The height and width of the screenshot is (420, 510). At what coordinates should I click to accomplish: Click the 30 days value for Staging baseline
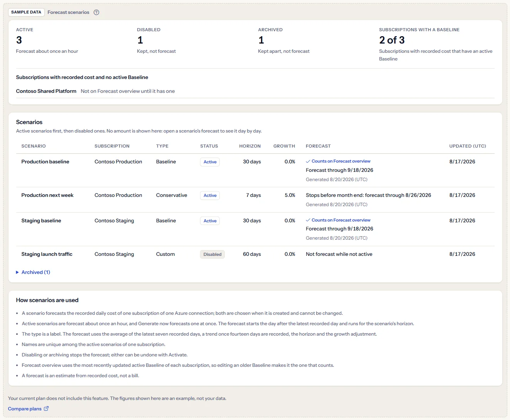252,221
